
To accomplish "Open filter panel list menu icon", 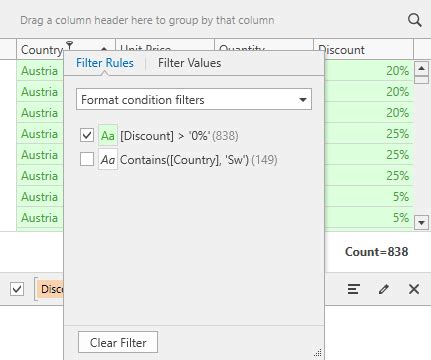I will 354,289.
